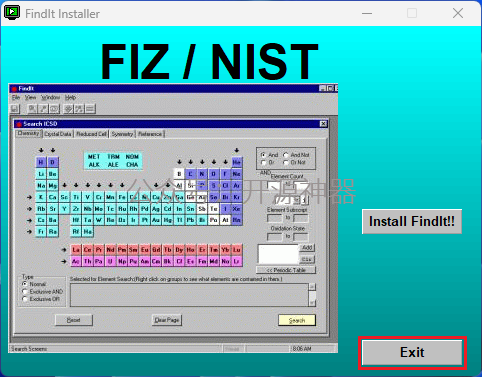Select the Crystal Data tab in the FindIt preview
This screenshot has height=377, width=482.
click(58, 134)
